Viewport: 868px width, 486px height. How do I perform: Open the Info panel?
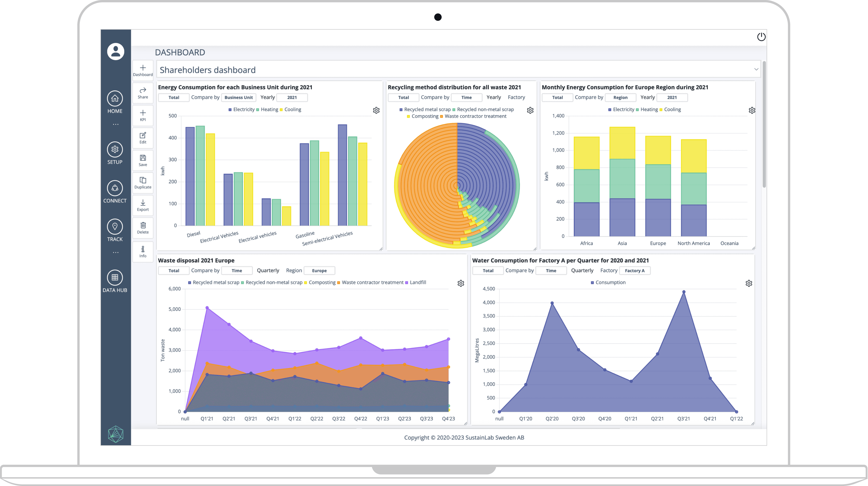(x=143, y=251)
